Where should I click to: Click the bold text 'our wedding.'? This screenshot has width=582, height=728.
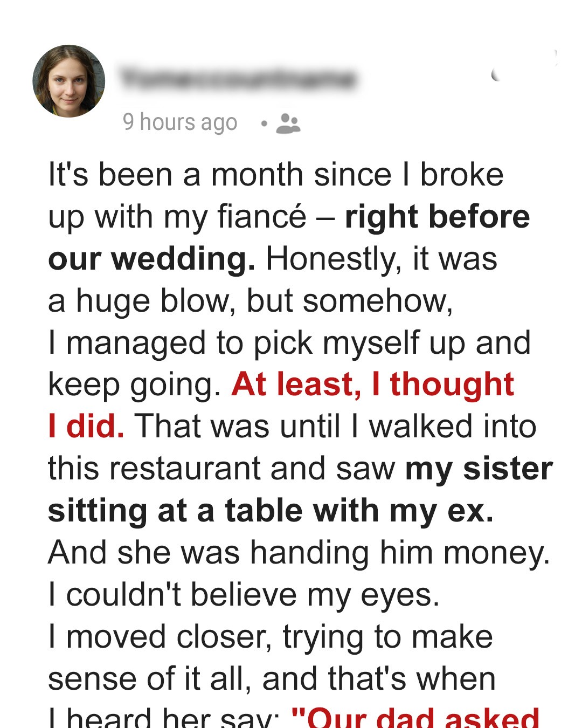(151, 259)
